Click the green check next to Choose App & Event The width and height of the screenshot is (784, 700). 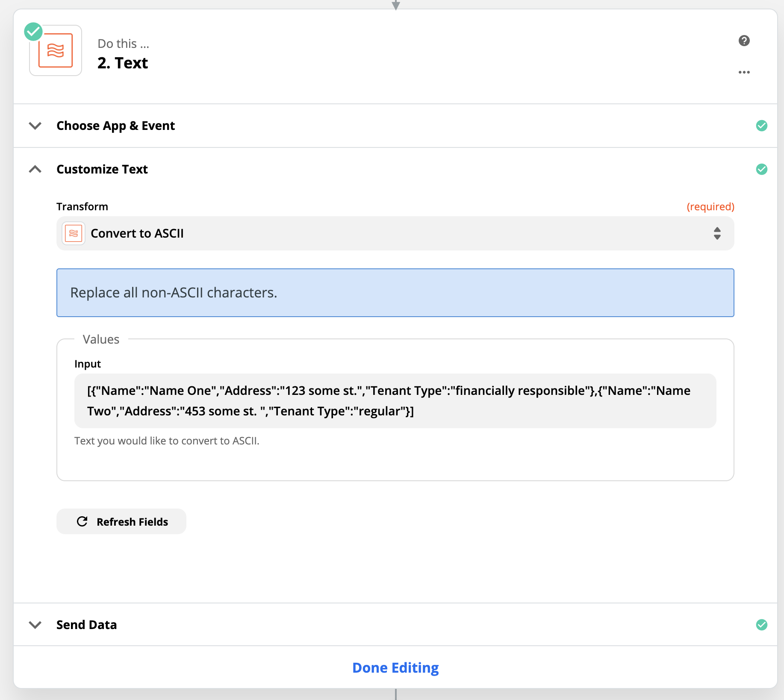tap(761, 126)
